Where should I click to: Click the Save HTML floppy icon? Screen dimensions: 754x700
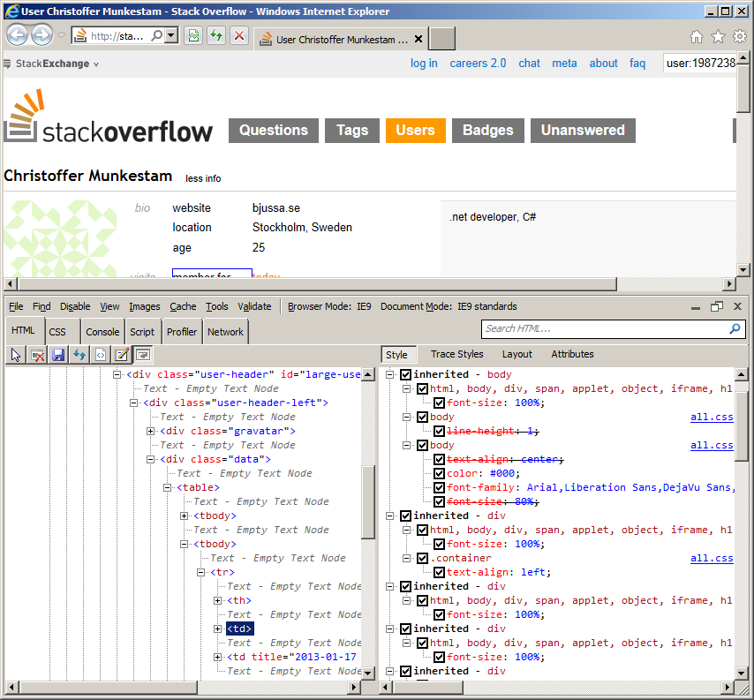coord(58,355)
